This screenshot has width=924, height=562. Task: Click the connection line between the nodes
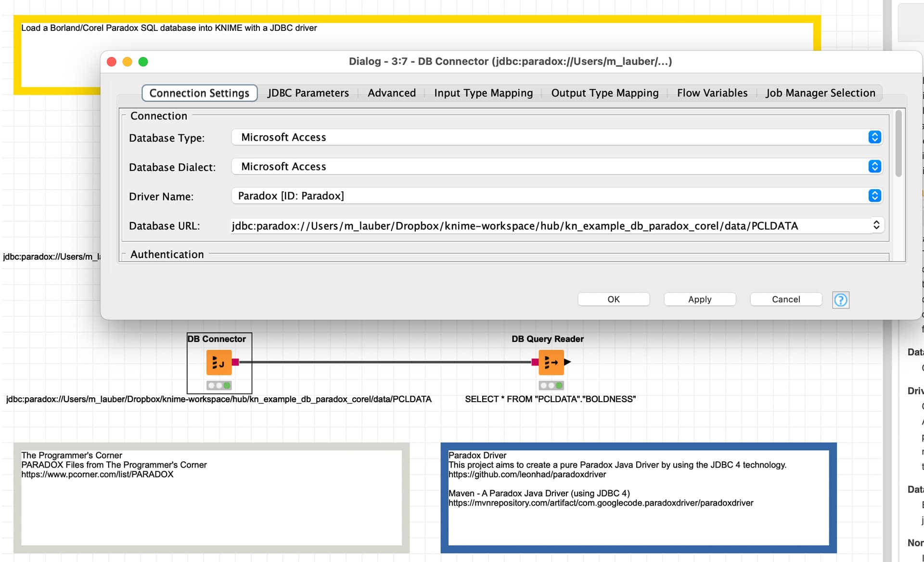pos(385,362)
